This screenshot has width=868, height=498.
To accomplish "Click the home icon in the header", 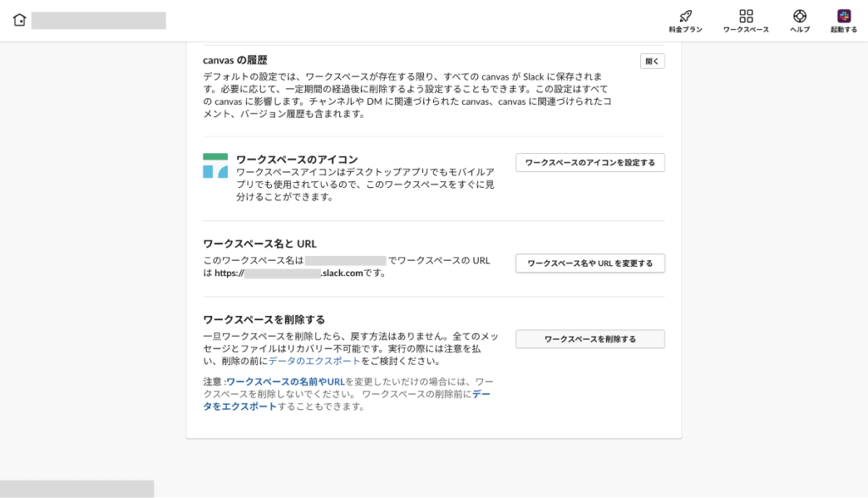I will [x=19, y=21].
